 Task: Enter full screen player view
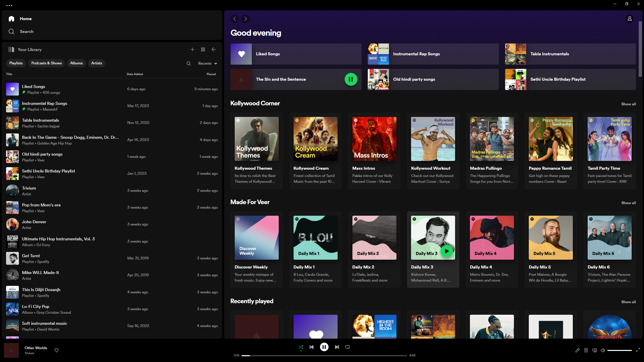coord(638,350)
